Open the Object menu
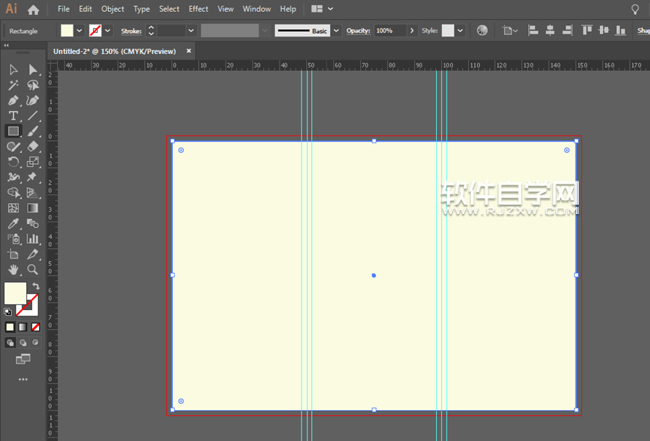Screen dimensions: 650x441 [x=112, y=9]
